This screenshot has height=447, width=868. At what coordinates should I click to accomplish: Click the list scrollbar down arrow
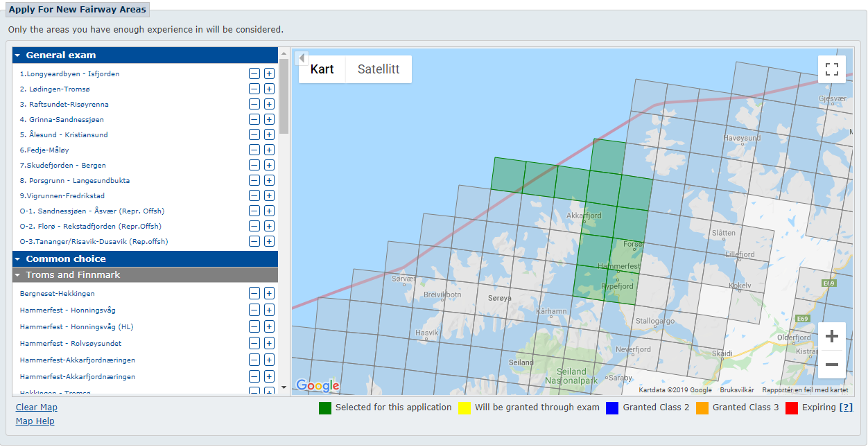(x=284, y=387)
